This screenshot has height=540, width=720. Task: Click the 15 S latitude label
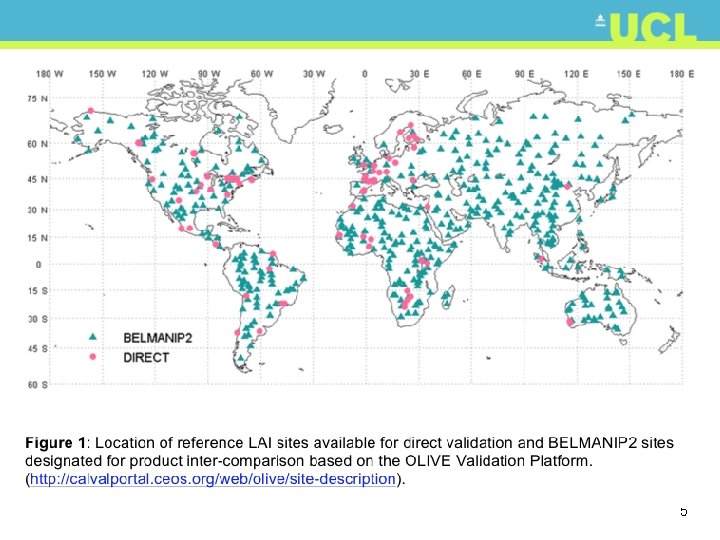click(x=38, y=291)
